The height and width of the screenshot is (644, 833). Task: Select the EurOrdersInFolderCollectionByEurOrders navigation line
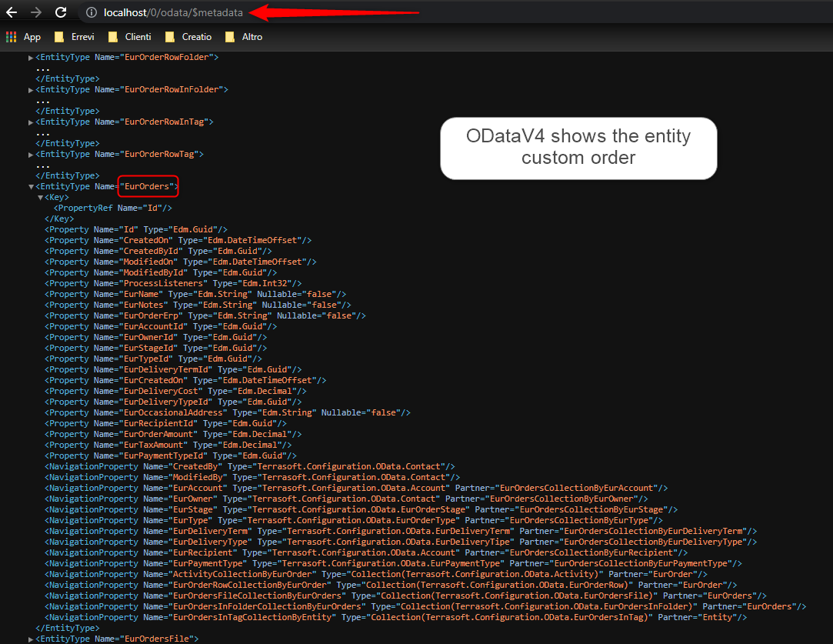(425, 606)
